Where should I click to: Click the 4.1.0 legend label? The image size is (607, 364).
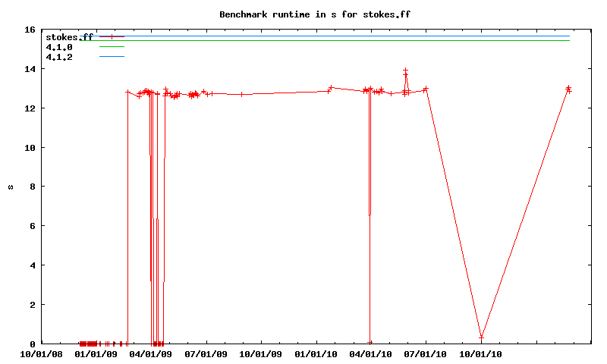tap(59, 47)
